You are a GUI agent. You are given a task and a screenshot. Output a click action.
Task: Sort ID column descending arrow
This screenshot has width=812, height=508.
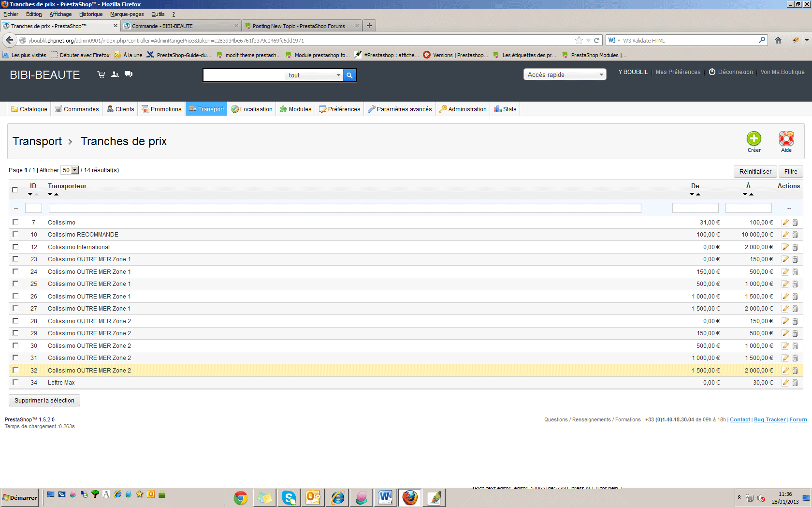point(30,194)
